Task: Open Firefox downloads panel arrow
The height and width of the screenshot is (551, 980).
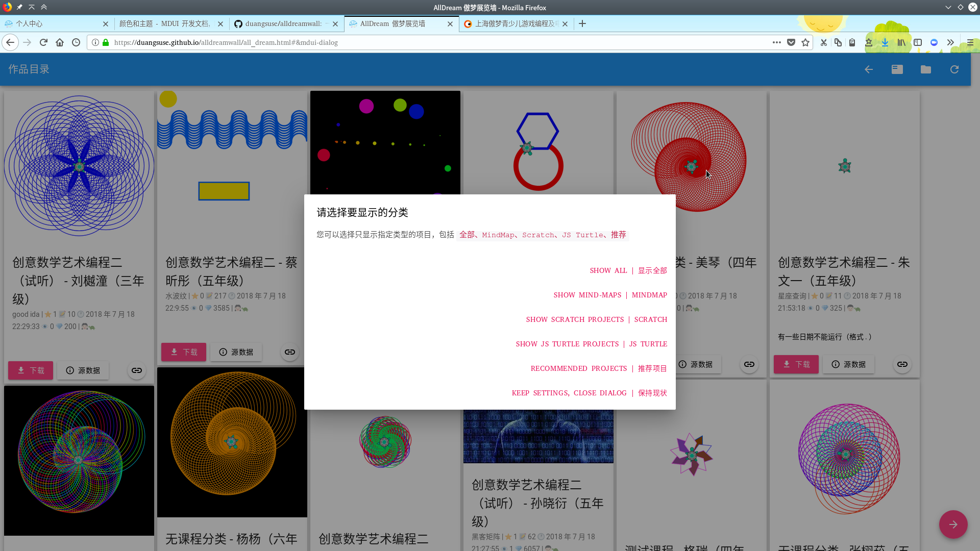Action: coord(885,42)
